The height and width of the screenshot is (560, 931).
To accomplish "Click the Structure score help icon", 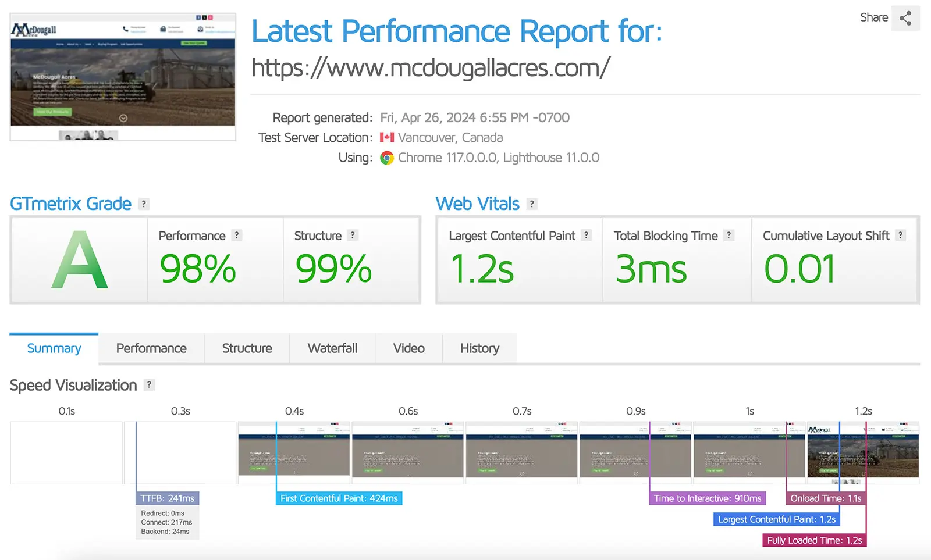I will pyautogui.click(x=352, y=236).
